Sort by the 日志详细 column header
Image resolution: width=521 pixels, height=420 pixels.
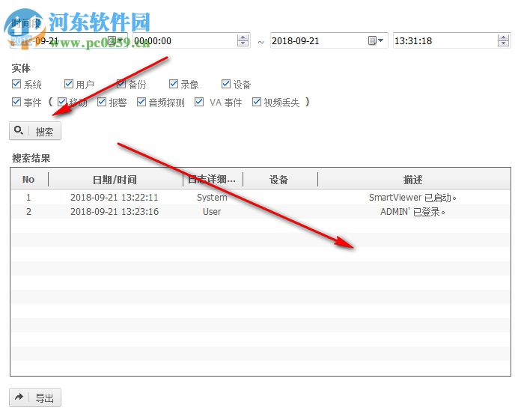point(213,180)
